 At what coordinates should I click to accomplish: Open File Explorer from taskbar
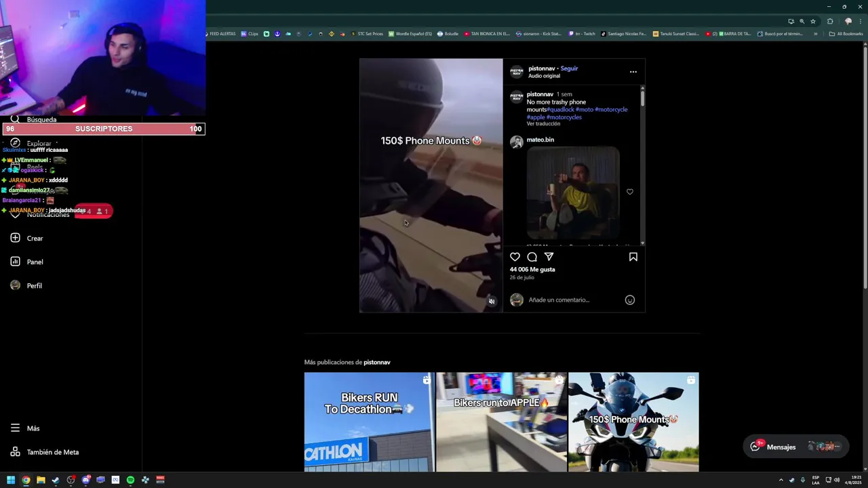pyautogui.click(x=41, y=480)
